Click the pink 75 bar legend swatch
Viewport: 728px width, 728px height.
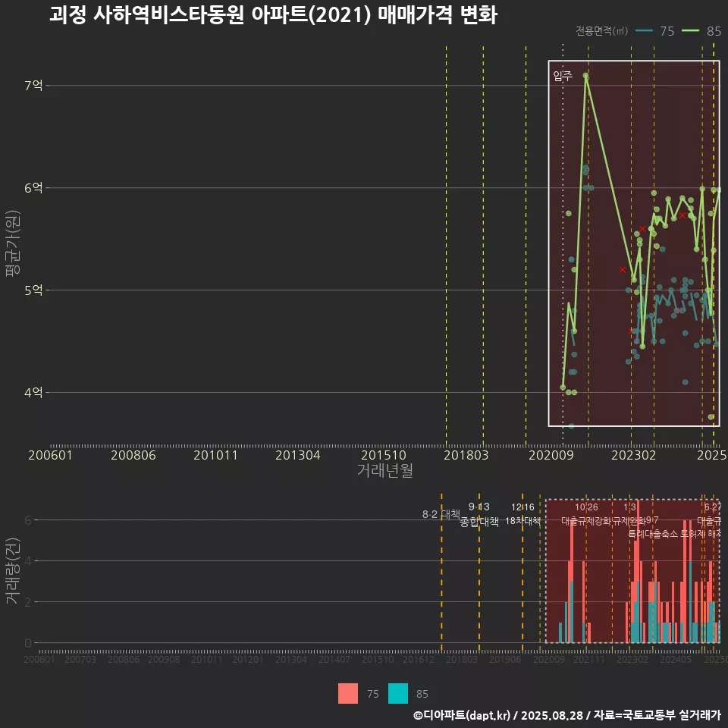(348, 693)
